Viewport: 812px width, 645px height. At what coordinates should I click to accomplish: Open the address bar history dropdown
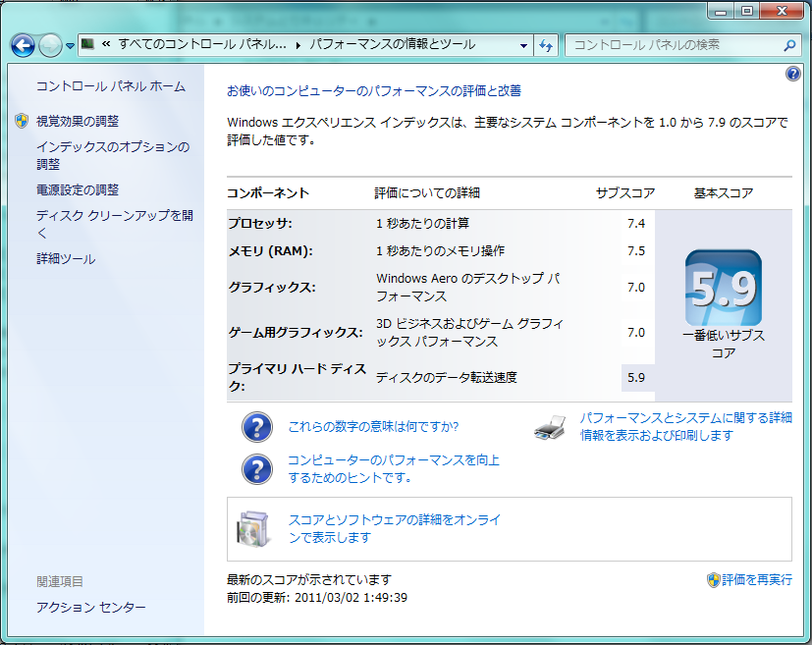pyautogui.click(x=523, y=45)
